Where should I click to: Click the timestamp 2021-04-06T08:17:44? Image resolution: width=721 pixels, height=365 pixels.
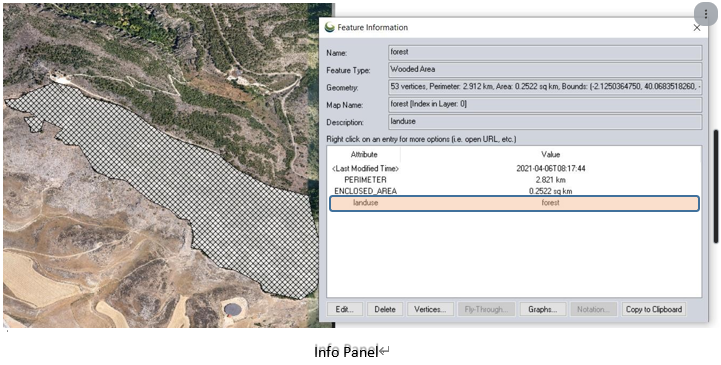(550, 169)
